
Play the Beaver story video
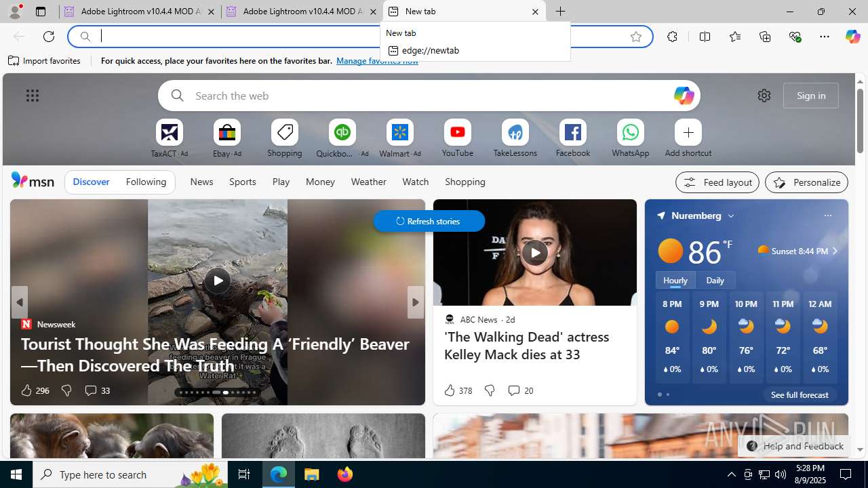click(218, 281)
